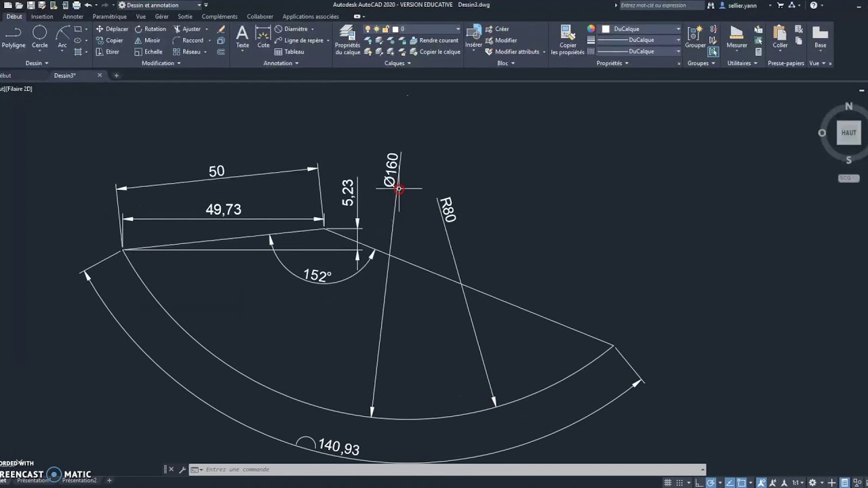Toggle ortho mode in status bar
This screenshot has width=868, height=488.
(699, 483)
